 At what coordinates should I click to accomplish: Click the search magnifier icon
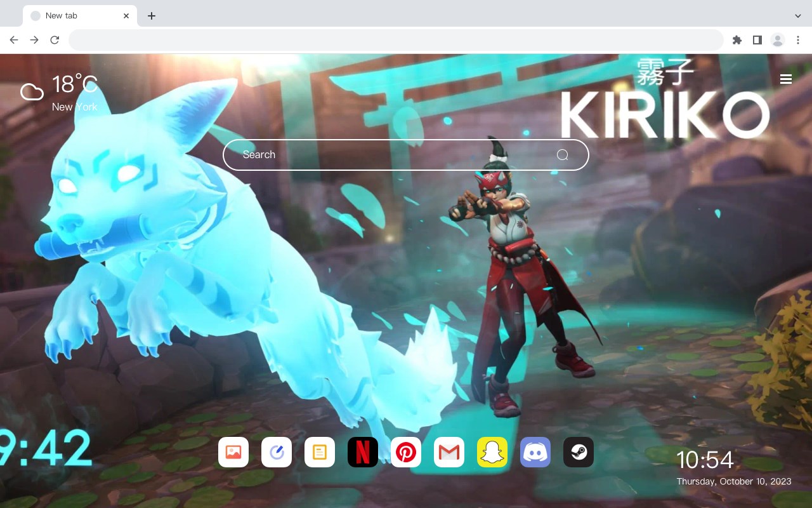point(563,155)
